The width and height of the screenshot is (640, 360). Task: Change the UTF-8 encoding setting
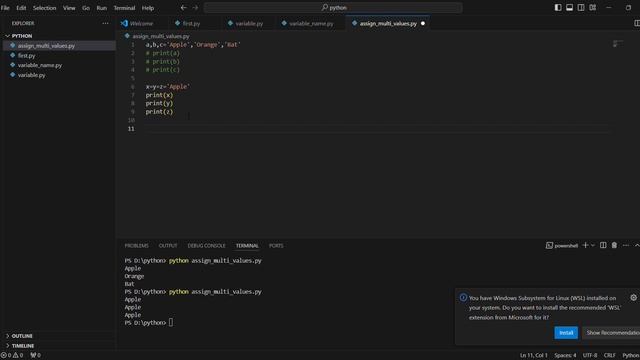click(x=589, y=356)
